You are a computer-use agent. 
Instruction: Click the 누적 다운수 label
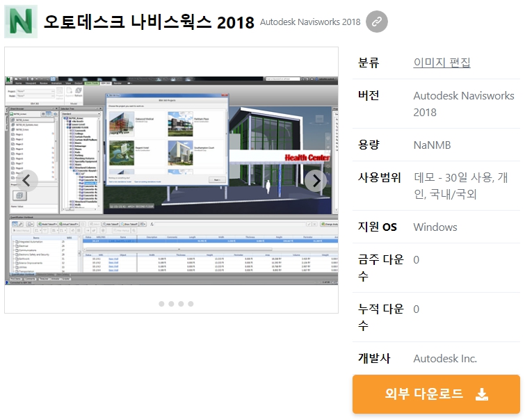380,317
